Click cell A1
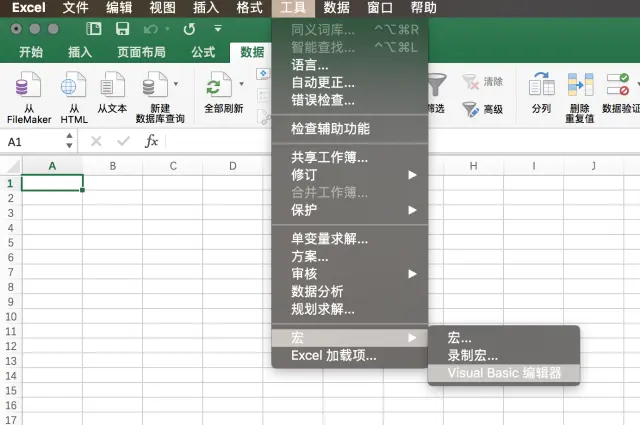The height and width of the screenshot is (425, 640). [x=52, y=183]
